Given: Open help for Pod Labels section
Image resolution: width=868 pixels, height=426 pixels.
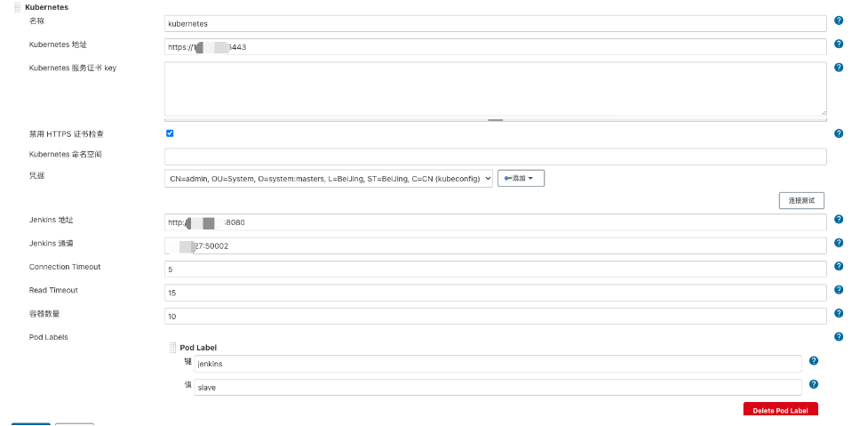Looking at the screenshot, I should [x=839, y=336].
